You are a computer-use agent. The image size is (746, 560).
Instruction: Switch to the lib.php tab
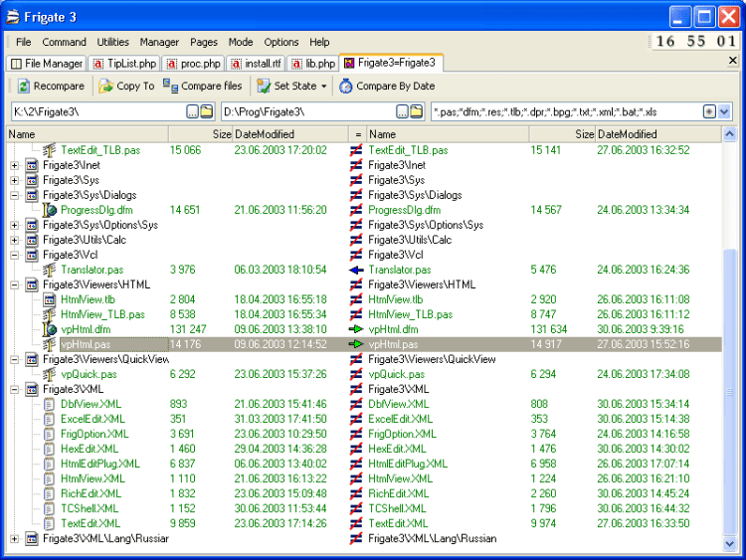coord(312,64)
